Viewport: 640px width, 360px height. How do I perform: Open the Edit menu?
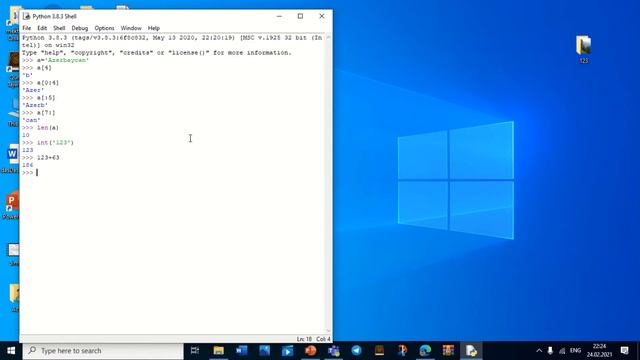pos(42,28)
